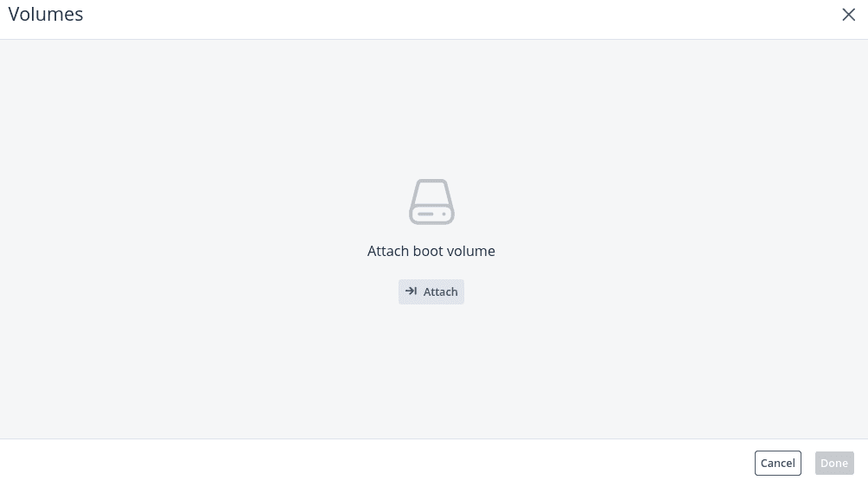Image resolution: width=868 pixels, height=480 pixels.
Task: Click the Attach button
Action: coord(431,291)
